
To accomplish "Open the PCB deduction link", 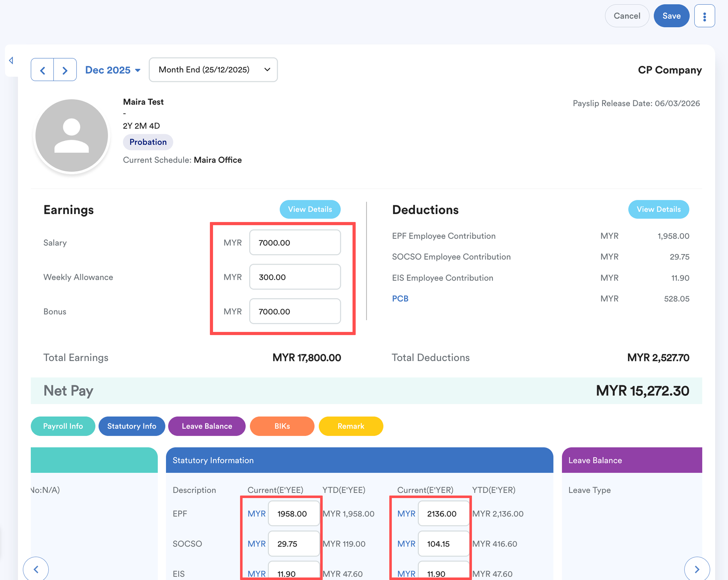I will point(400,299).
